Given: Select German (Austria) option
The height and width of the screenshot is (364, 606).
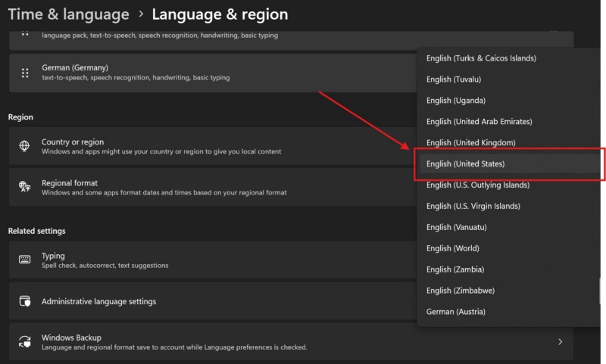Looking at the screenshot, I should (x=455, y=312).
